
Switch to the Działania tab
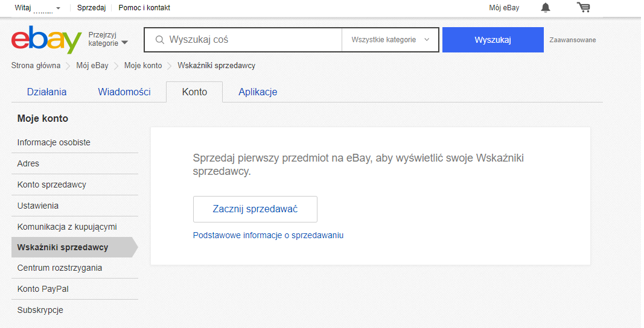(47, 92)
